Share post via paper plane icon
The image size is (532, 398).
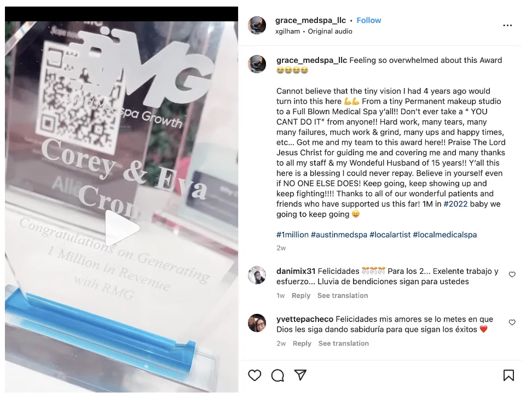pyautogui.click(x=300, y=374)
